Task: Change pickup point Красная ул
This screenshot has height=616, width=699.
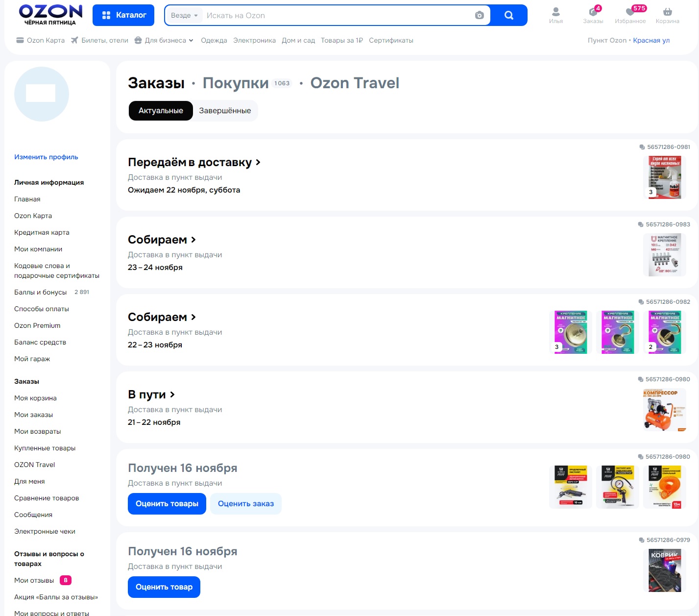Action: pyautogui.click(x=651, y=40)
